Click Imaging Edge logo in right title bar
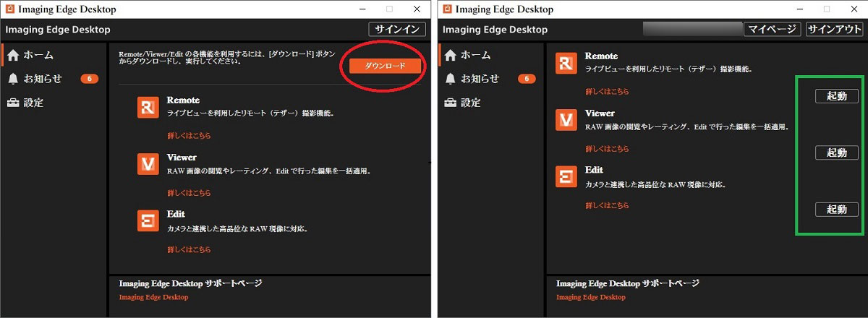The image size is (868, 318). 447,9
